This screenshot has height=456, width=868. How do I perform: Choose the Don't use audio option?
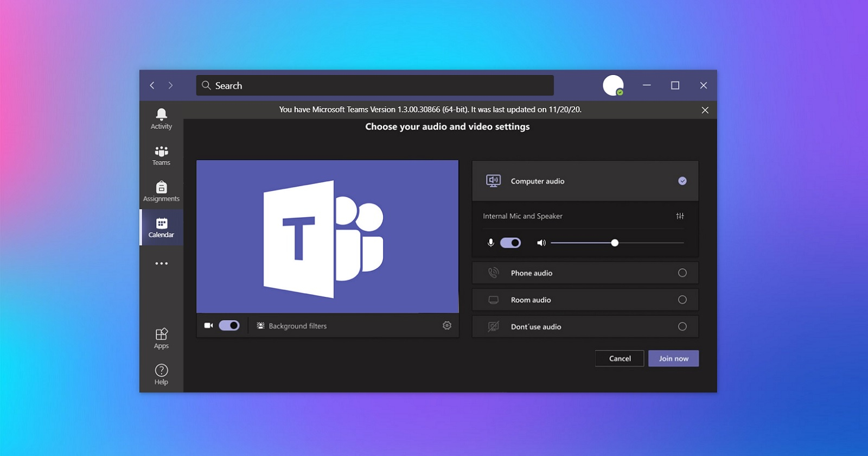pos(682,327)
